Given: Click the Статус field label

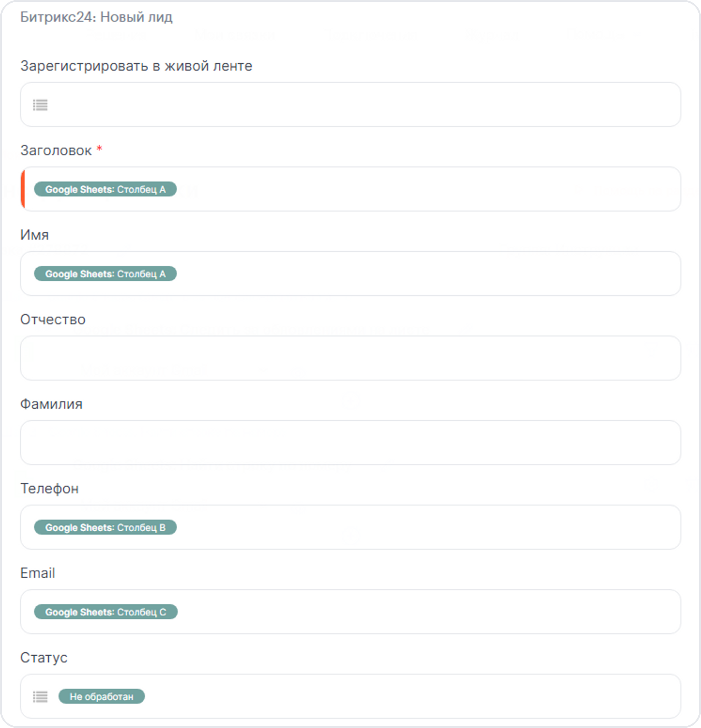Looking at the screenshot, I should tap(44, 658).
